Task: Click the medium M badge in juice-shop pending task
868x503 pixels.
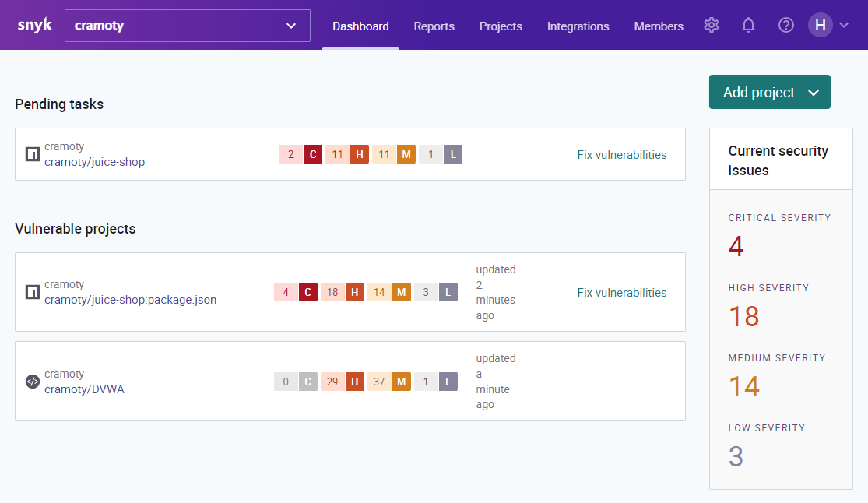Action: coord(406,154)
